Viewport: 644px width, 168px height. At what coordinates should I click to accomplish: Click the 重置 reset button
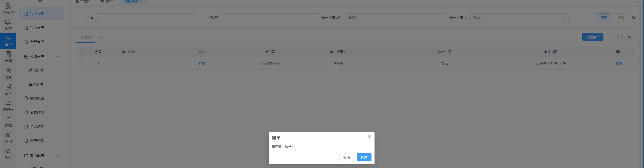click(x=621, y=17)
